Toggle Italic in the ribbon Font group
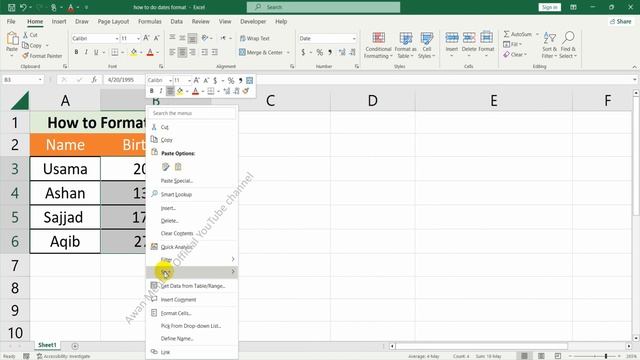Screen dimensions: 640x360 click(86, 52)
